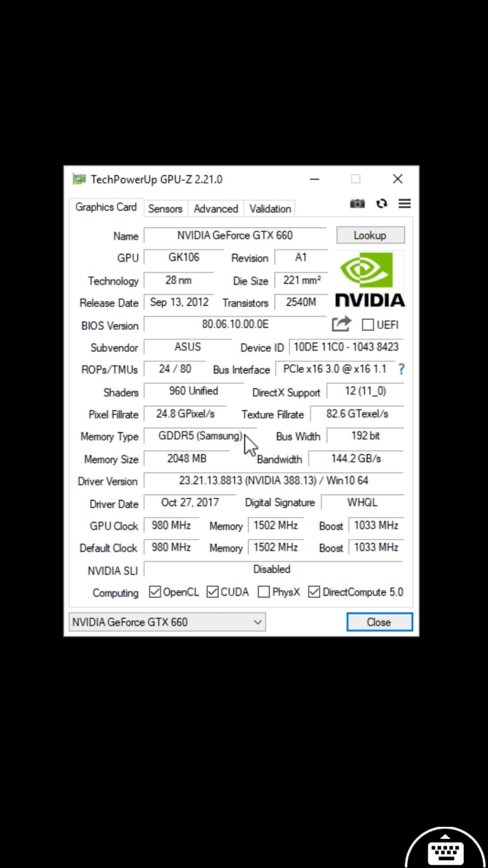Screen dimensions: 488x868
Task: Click the Computing label text
Action: (116, 593)
